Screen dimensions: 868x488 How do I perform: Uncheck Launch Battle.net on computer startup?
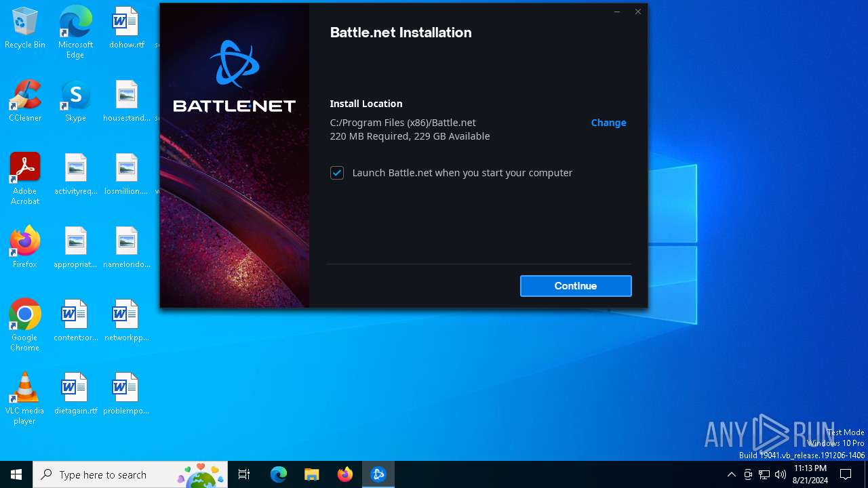pos(337,173)
